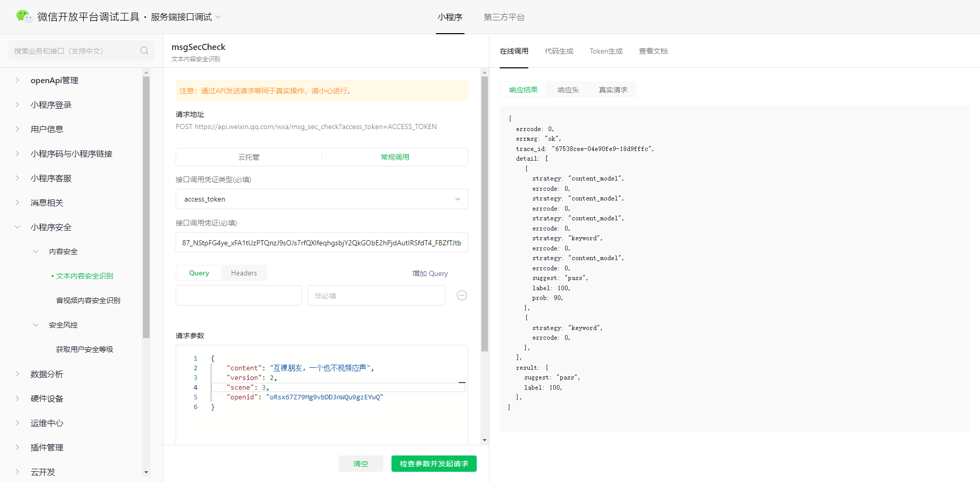Click the errmsg "ok" line in response
Image resolution: width=980 pixels, height=482 pixels.
[x=538, y=139]
